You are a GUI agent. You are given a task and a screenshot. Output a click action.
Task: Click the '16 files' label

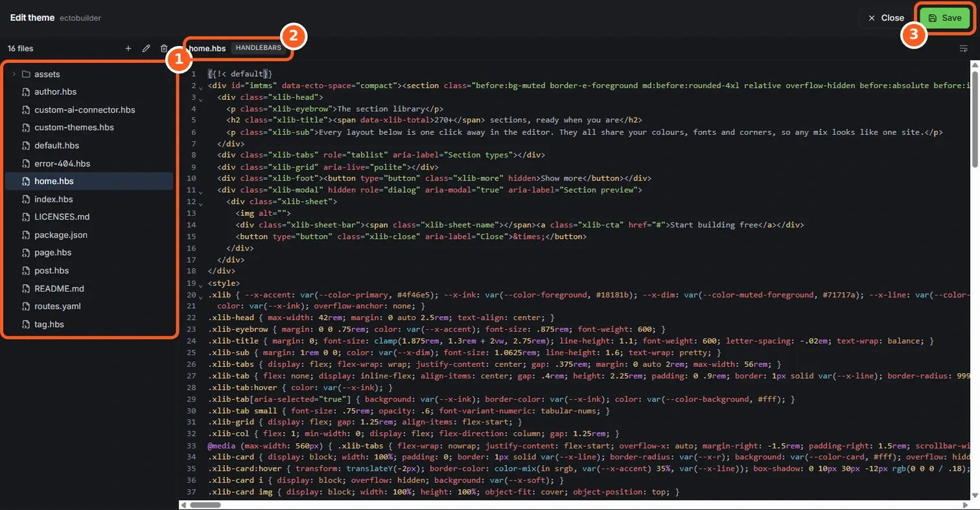(20, 49)
